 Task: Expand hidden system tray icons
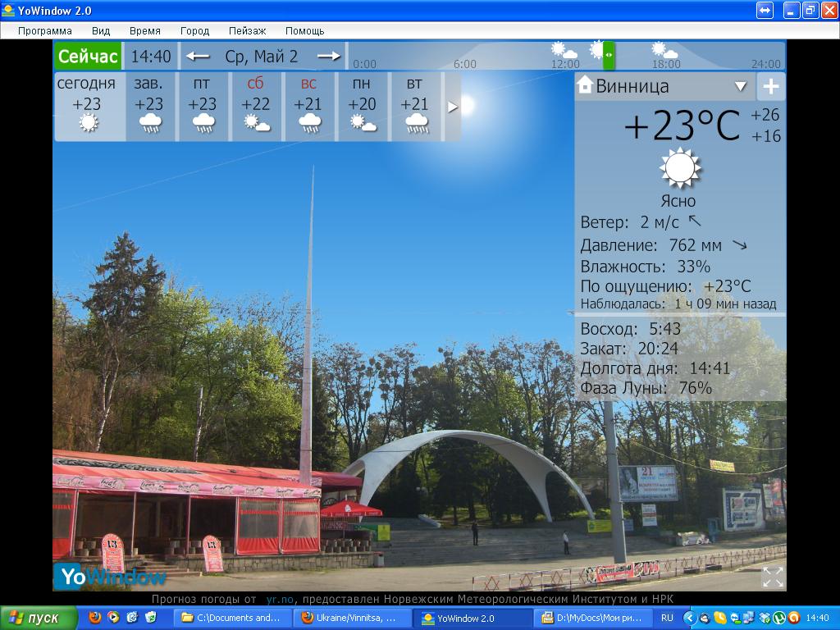tap(689, 618)
